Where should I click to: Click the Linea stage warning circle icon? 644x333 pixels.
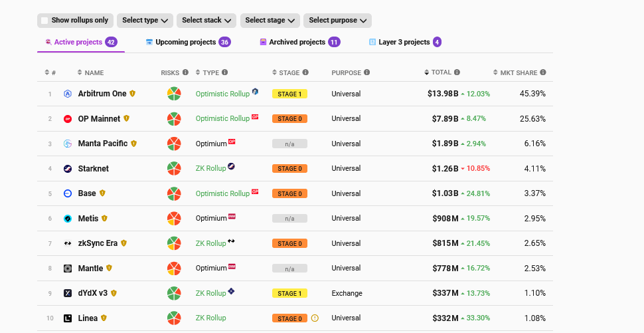pos(315,318)
